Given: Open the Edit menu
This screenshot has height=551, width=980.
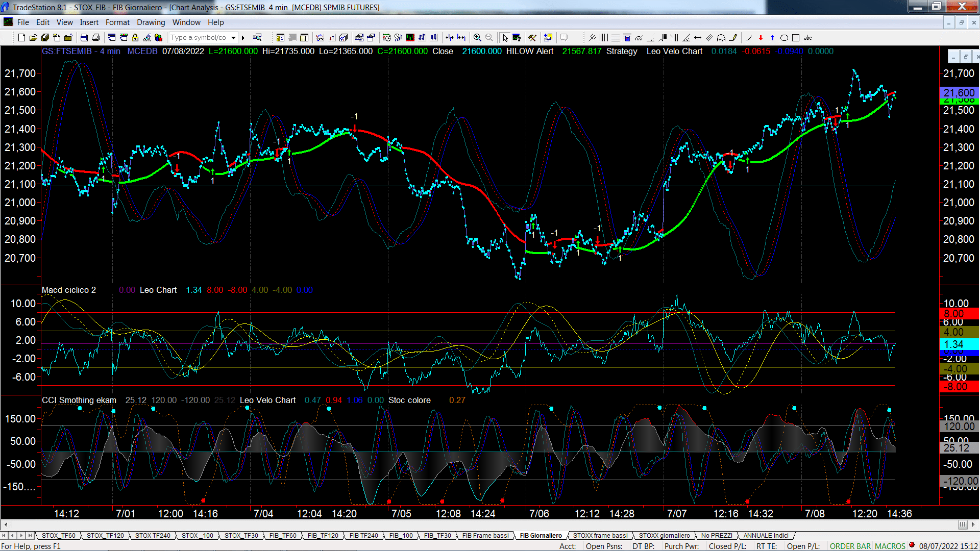Looking at the screenshot, I should coord(43,22).
